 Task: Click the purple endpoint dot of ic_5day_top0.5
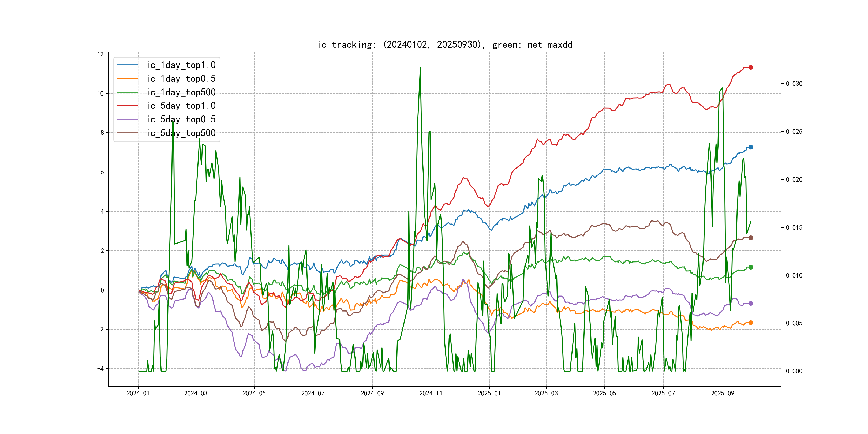tap(751, 303)
